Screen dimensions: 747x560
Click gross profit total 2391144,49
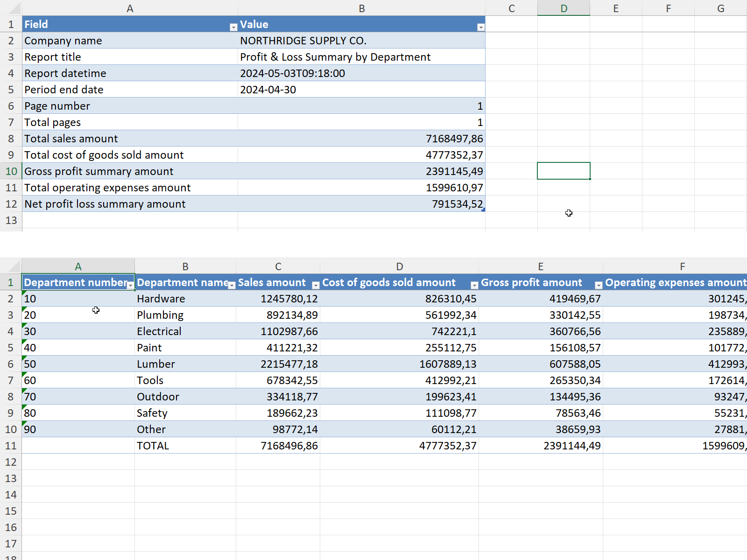pos(541,446)
